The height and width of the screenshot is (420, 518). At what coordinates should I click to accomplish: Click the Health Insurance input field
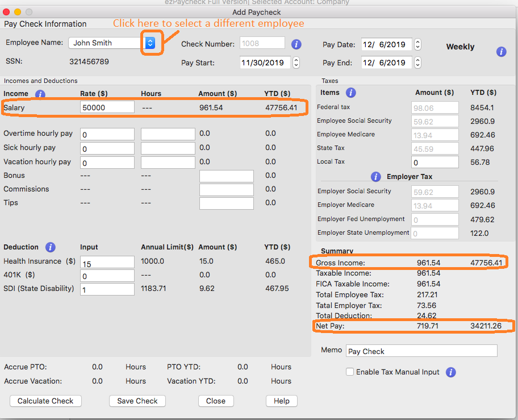[107, 262]
